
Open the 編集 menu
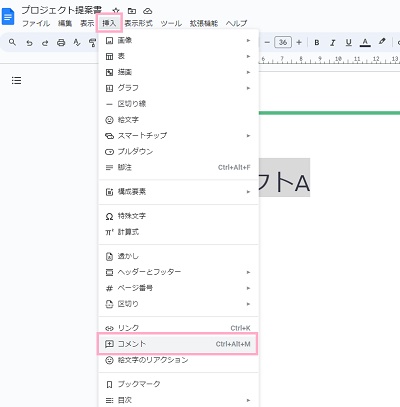pos(65,23)
